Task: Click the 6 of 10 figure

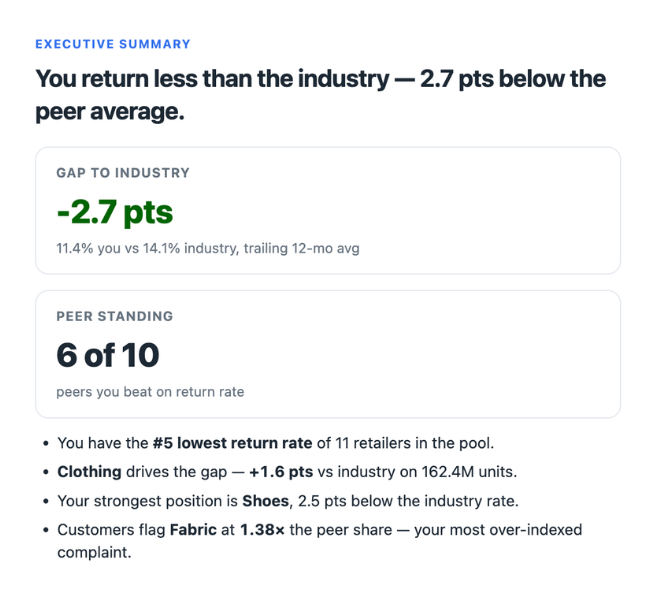Action: 108,355
